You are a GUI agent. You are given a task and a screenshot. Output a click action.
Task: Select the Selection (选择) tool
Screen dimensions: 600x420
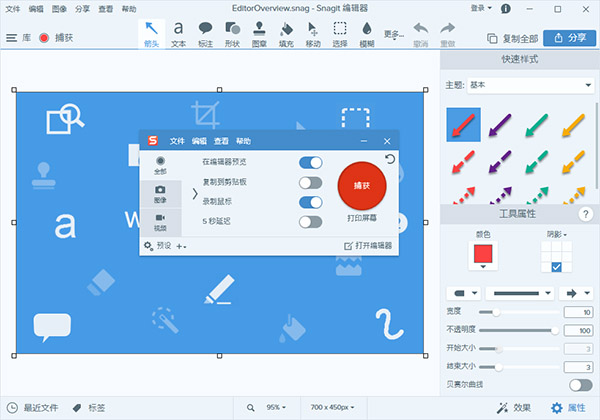click(340, 34)
